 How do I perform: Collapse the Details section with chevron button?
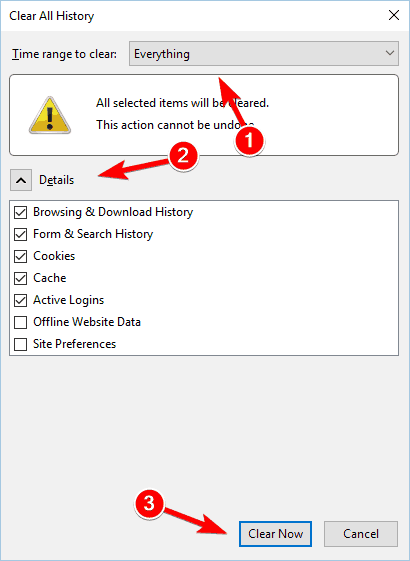[21, 180]
